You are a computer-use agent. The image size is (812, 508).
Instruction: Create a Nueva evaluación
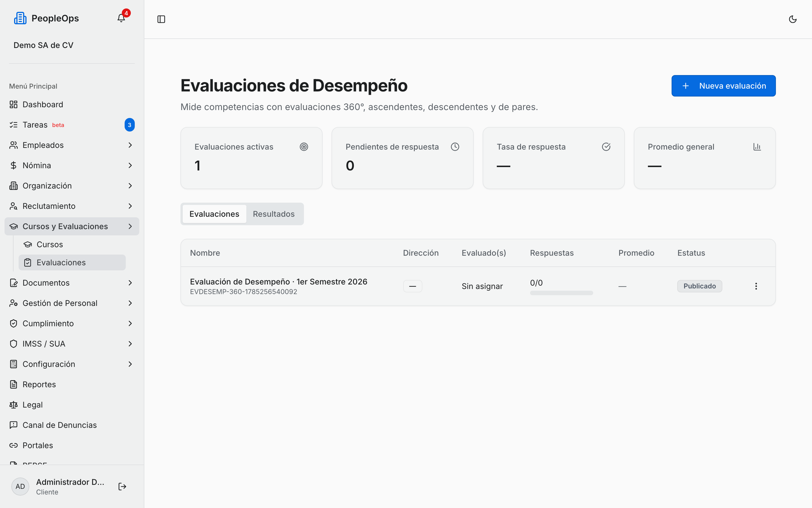tap(723, 86)
